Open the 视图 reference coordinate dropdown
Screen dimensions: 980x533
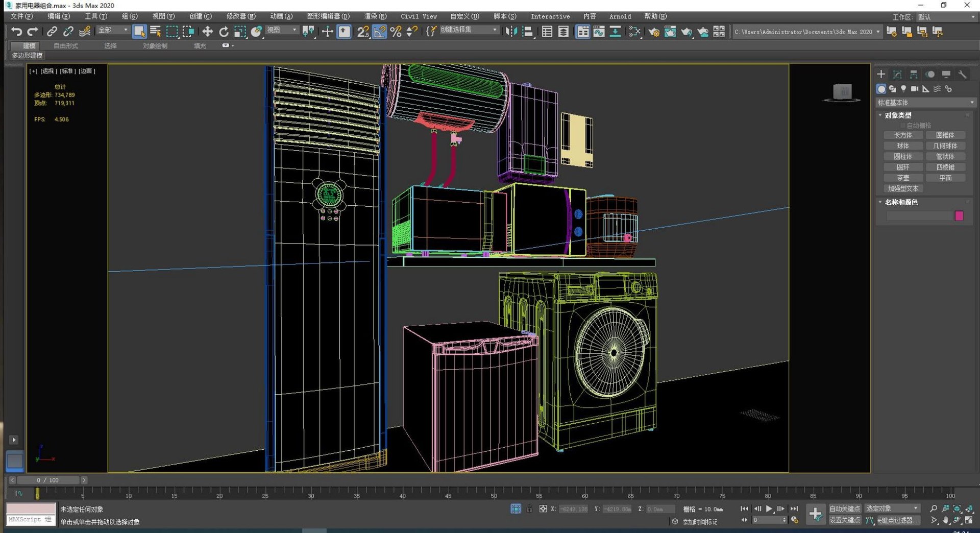[282, 30]
